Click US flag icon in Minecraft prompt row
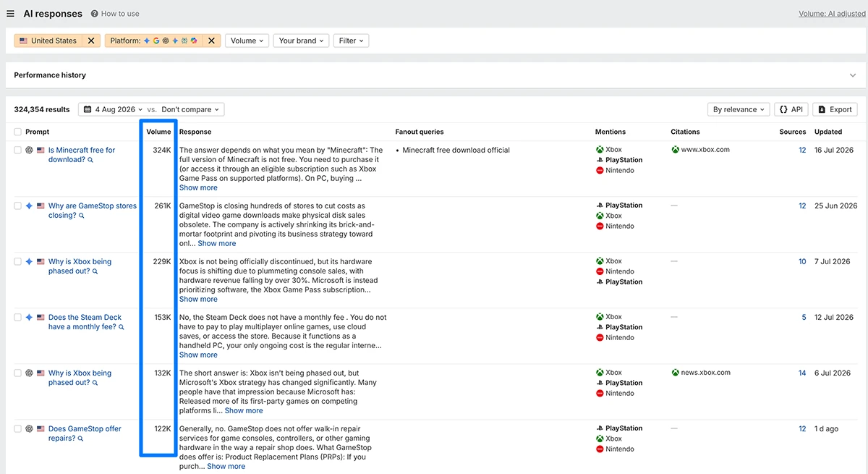The width and height of the screenshot is (868, 474). [x=41, y=151]
